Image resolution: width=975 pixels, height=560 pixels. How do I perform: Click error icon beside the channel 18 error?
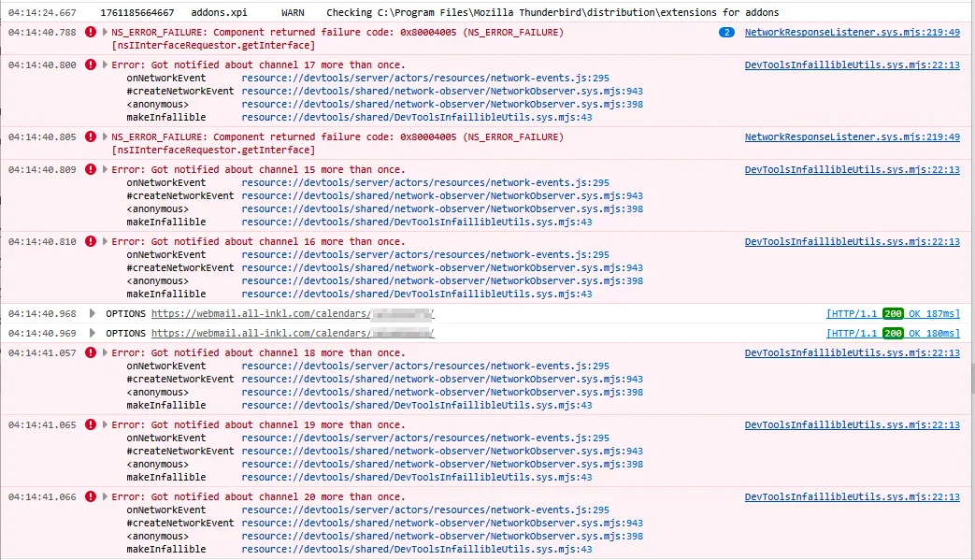[91, 352]
